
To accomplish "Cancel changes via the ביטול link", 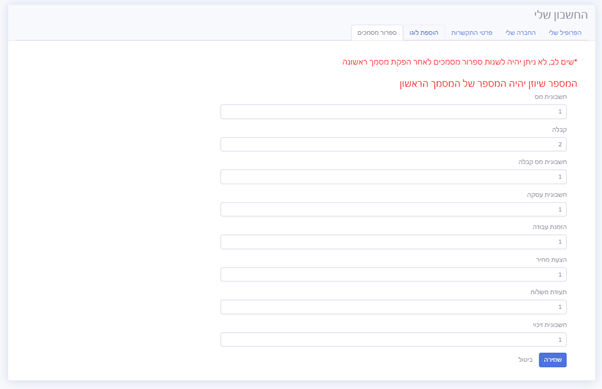I will [525, 360].
